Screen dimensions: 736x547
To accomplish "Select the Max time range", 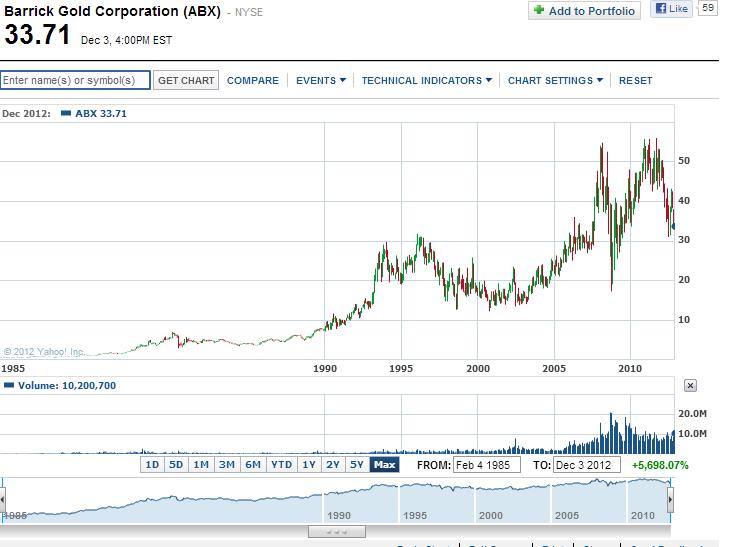I will (x=384, y=465).
